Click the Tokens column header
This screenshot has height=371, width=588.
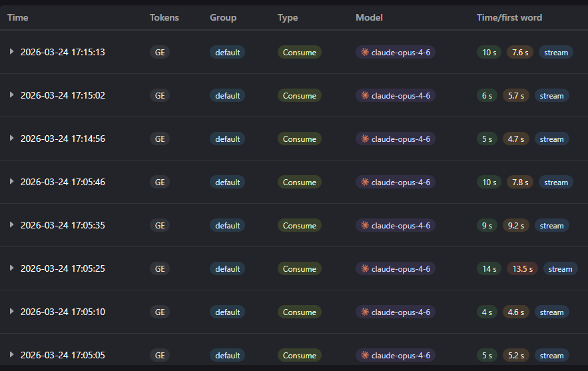(164, 17)
